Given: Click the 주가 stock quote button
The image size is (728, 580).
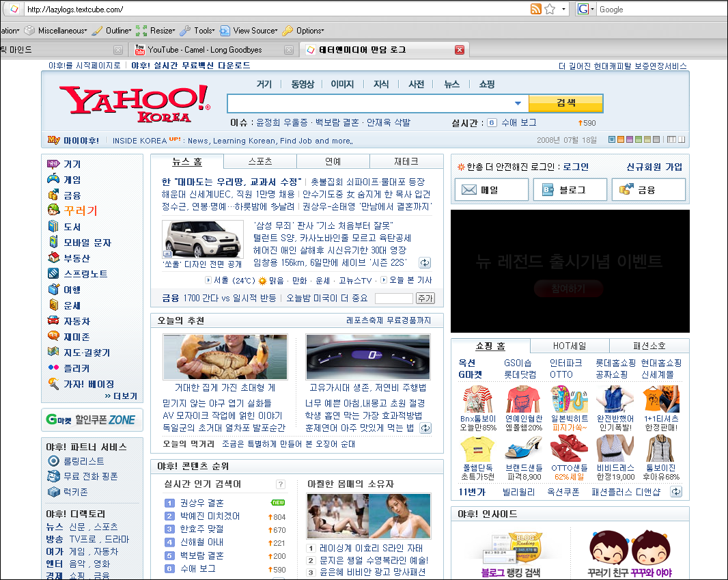Looking at the screenshot, I should 425,298.
